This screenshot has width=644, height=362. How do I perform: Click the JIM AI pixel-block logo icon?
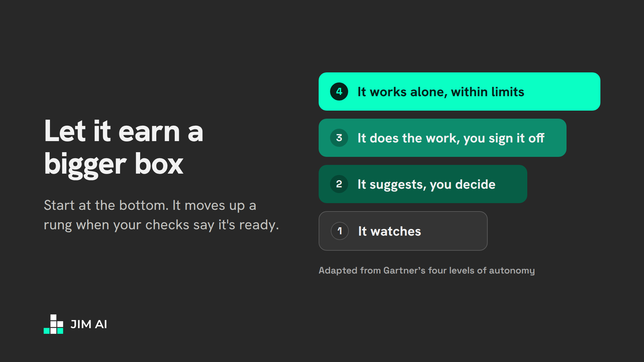[x=53, y=324]
